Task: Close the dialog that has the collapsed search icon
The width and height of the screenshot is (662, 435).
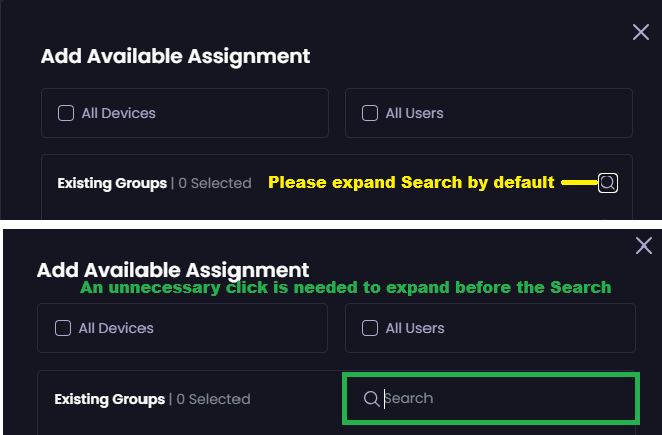Action: point(641,33)
